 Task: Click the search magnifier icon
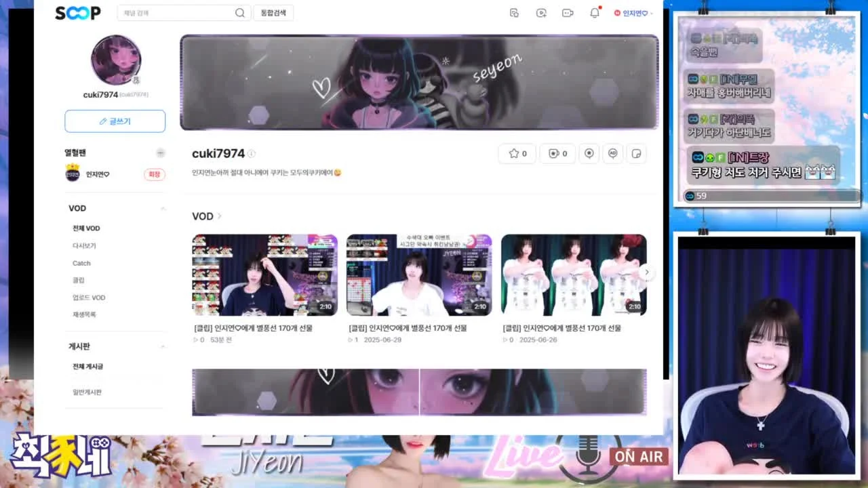pyautogui.click(x=240, y=13)
